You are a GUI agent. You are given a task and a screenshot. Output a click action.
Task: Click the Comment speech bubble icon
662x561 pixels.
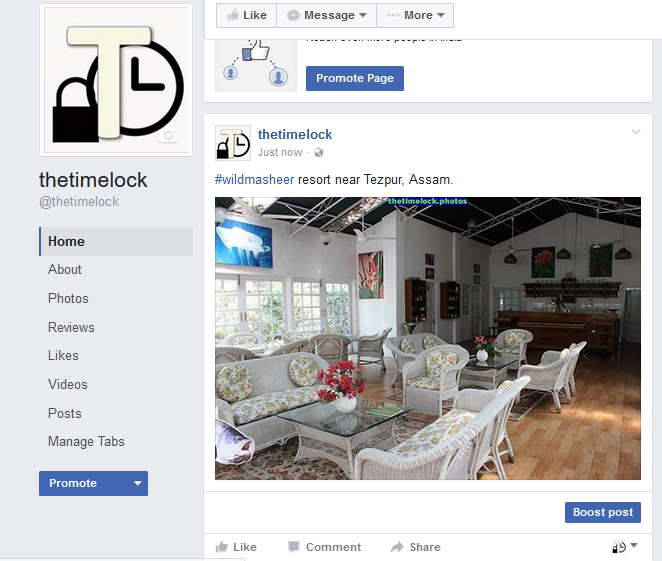point(294,547)
